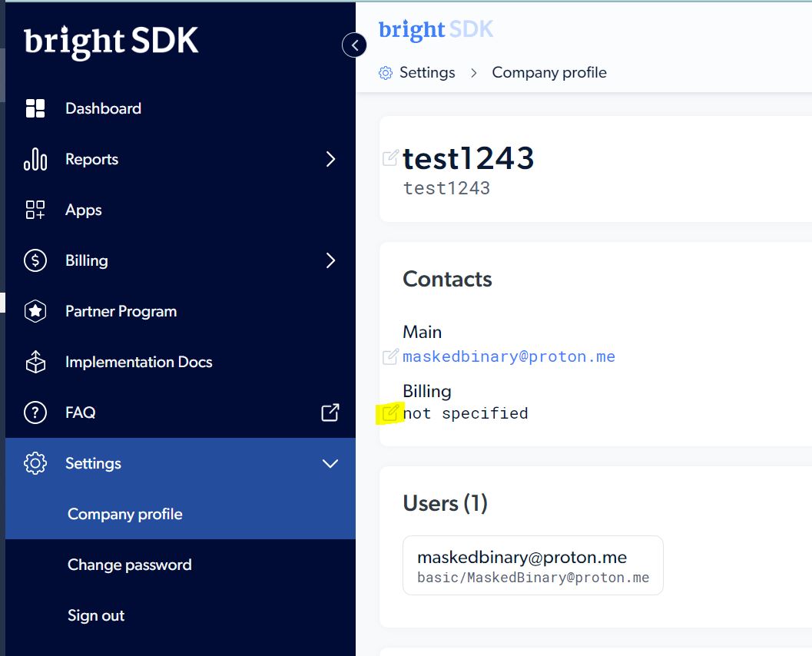Edit the Billing contact field
The width and height of the screenshot is (812, 656).
(390, 413)
